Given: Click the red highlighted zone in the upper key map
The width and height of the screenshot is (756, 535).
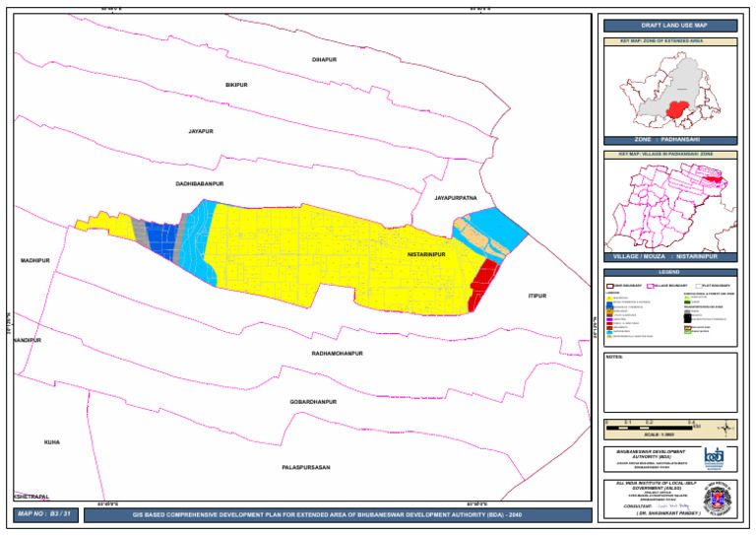Looking at the screenshot, I should point(677,110).
